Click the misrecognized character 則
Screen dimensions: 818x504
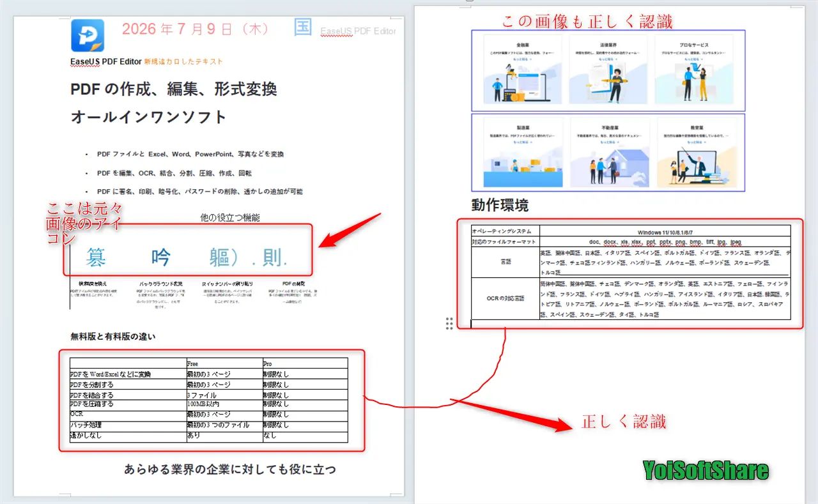pos(273,257)
